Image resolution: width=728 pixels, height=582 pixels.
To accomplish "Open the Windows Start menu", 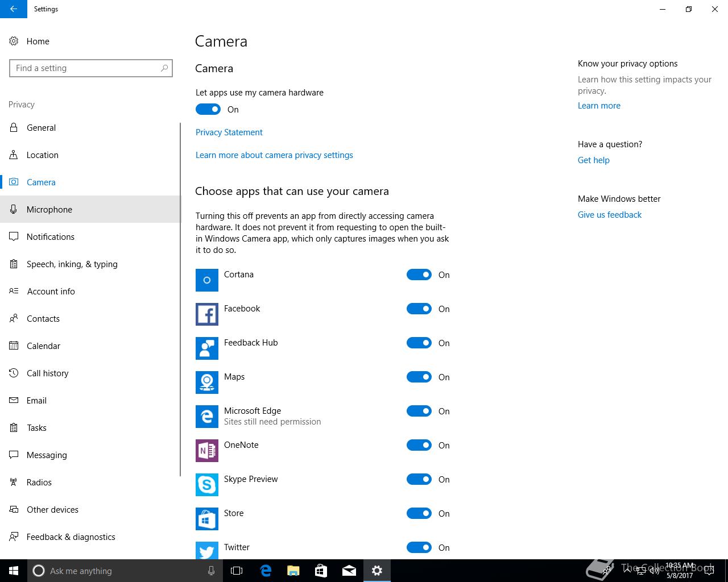I will click(14, 571).
